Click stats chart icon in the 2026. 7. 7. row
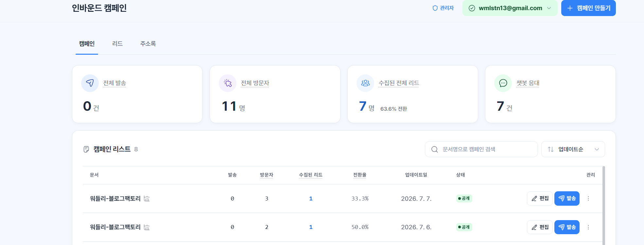The width and height of the screenshot is (644, 245). coord(147,198)
